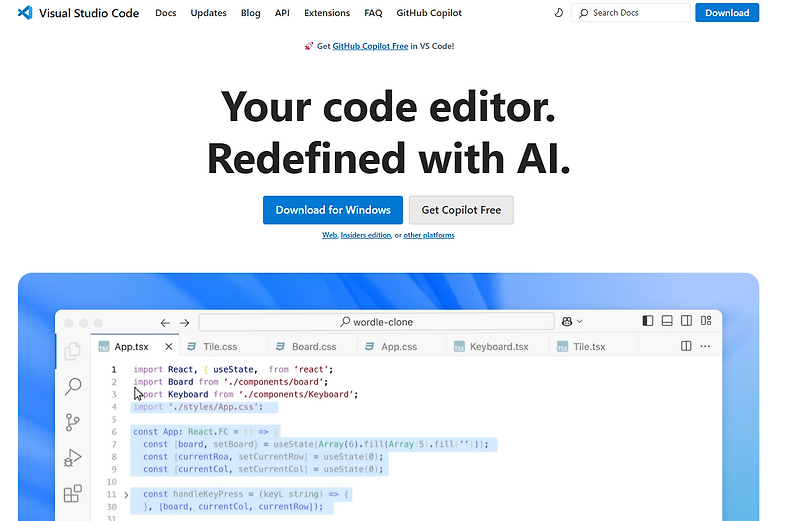Click the rocket icon in the banner
Viewport: 800px width, 521px height.
(309, 46)
